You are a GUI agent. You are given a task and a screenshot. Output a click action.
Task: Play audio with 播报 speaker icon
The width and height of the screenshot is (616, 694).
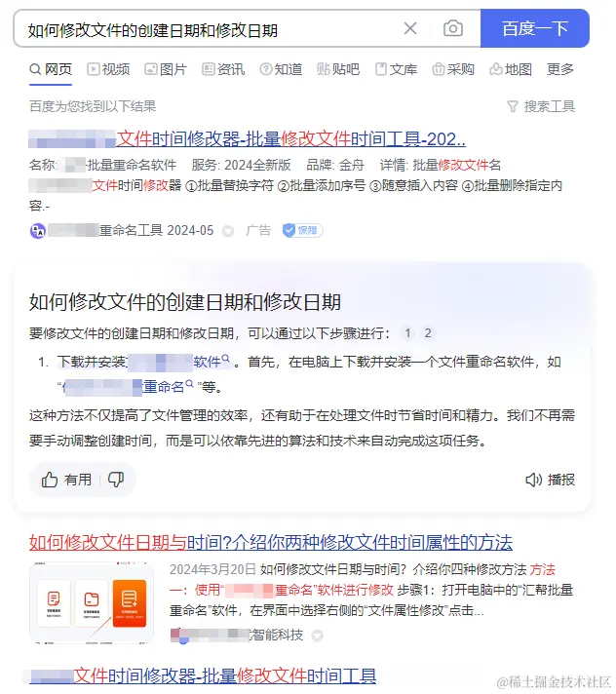click(x=533, y=480)
